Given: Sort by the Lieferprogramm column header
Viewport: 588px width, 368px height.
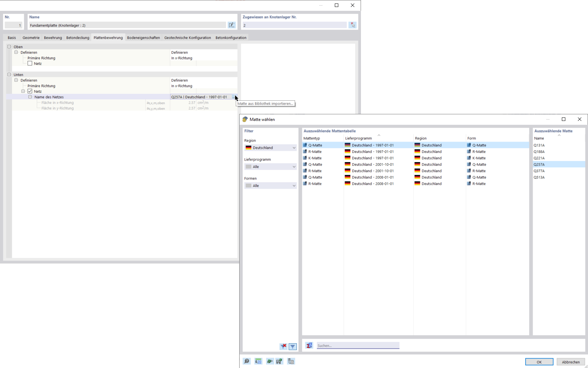Looking at the screenshot, I should pos(378,138).
